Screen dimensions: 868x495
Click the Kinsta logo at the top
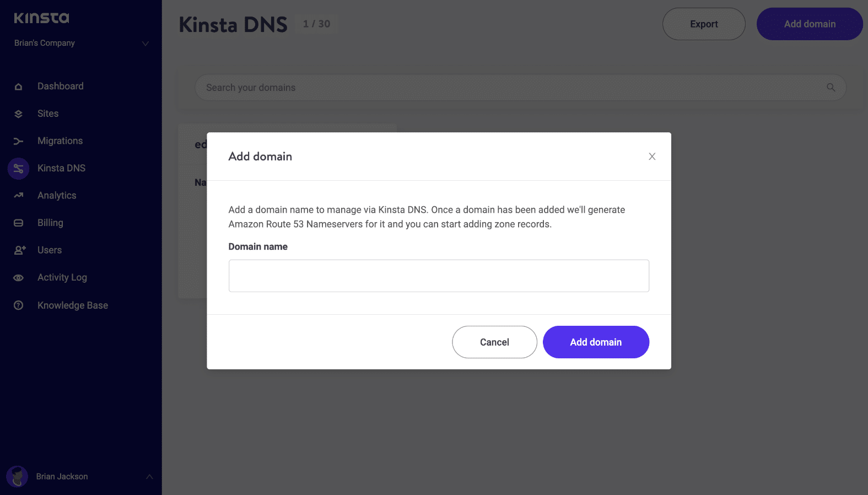(41, 18)
